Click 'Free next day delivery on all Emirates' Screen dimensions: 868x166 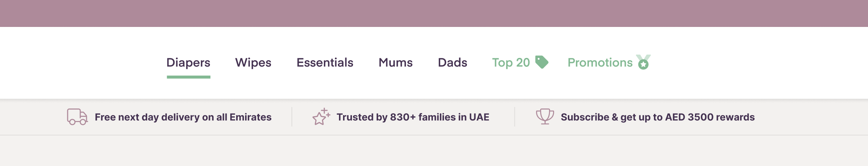point(183,117)
